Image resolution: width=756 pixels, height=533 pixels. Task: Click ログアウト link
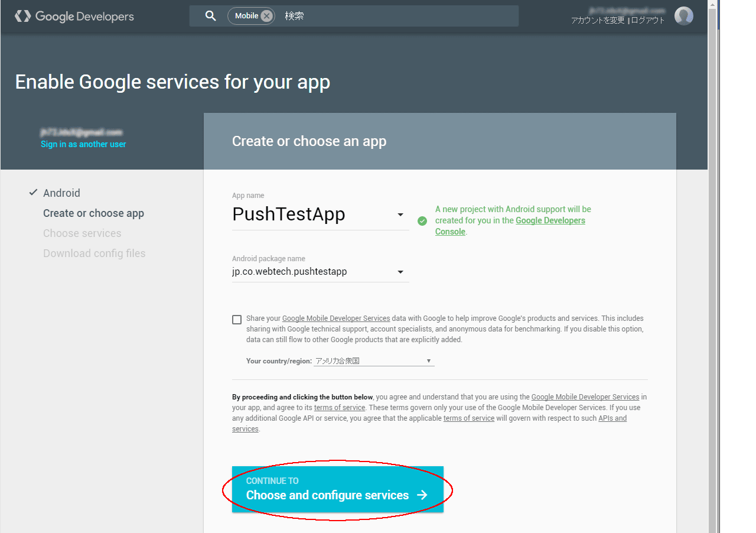(x=647, y=20)
